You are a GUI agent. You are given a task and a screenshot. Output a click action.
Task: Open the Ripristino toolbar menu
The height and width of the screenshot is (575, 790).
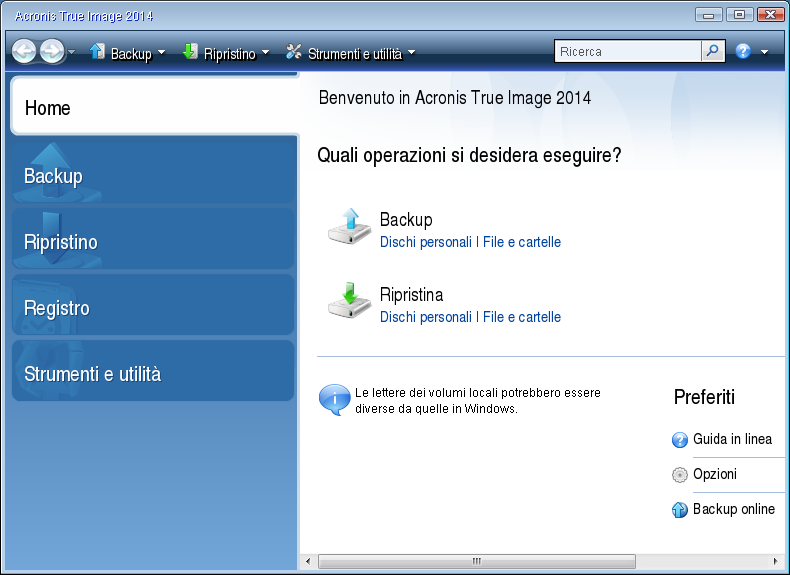click(x=230, y=53)
